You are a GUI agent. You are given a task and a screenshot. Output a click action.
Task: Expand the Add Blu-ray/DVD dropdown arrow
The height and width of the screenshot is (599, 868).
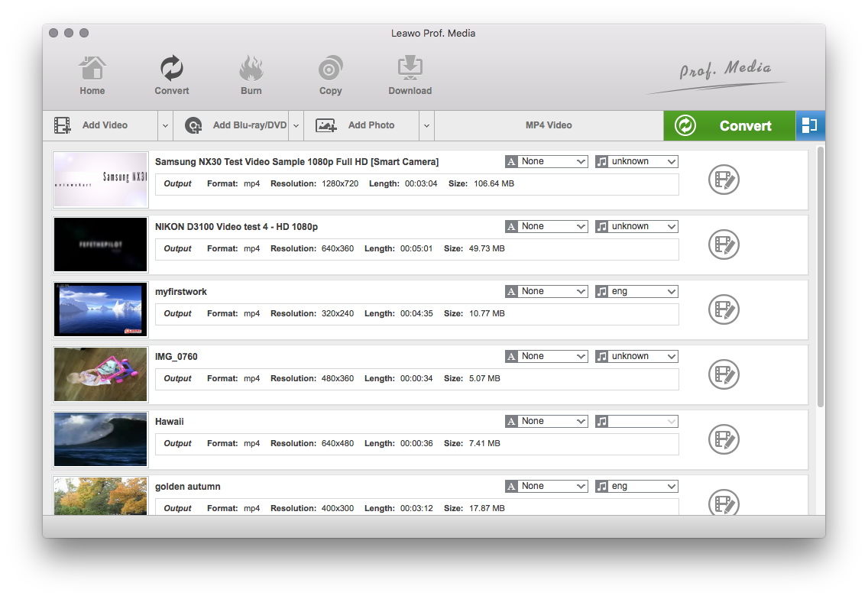(296, 126)
